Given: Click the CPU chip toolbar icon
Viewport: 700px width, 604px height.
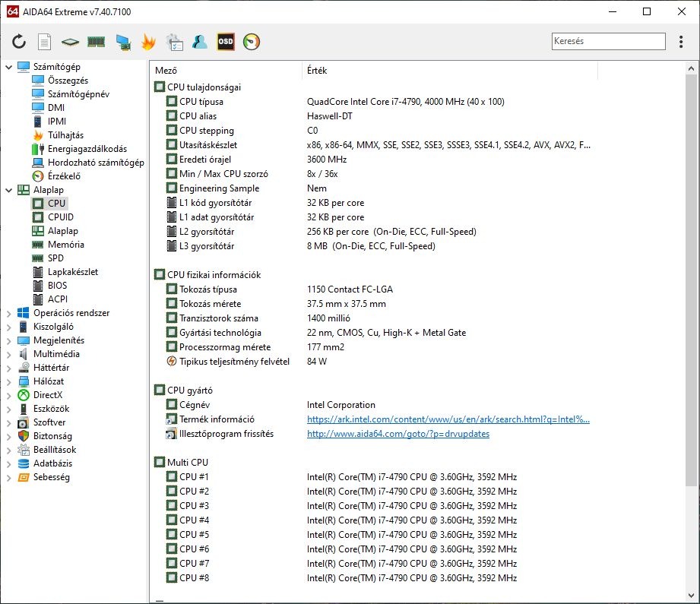Looking at the screenshot, I should [70, 42].
